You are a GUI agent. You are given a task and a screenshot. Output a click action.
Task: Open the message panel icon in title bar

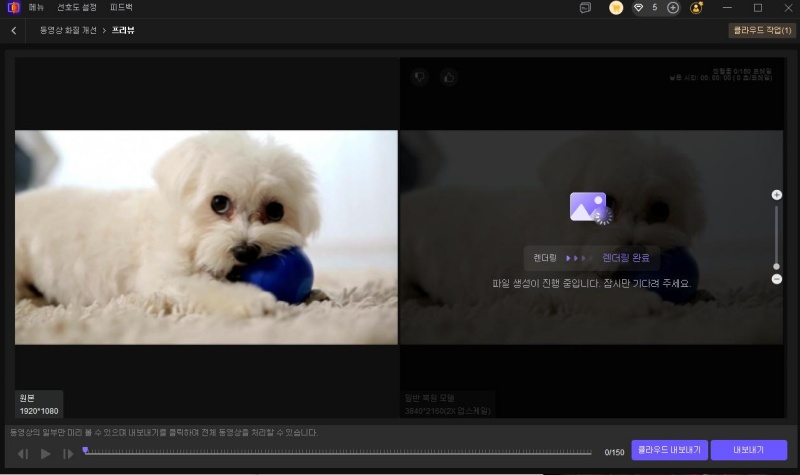coord(585,8)
